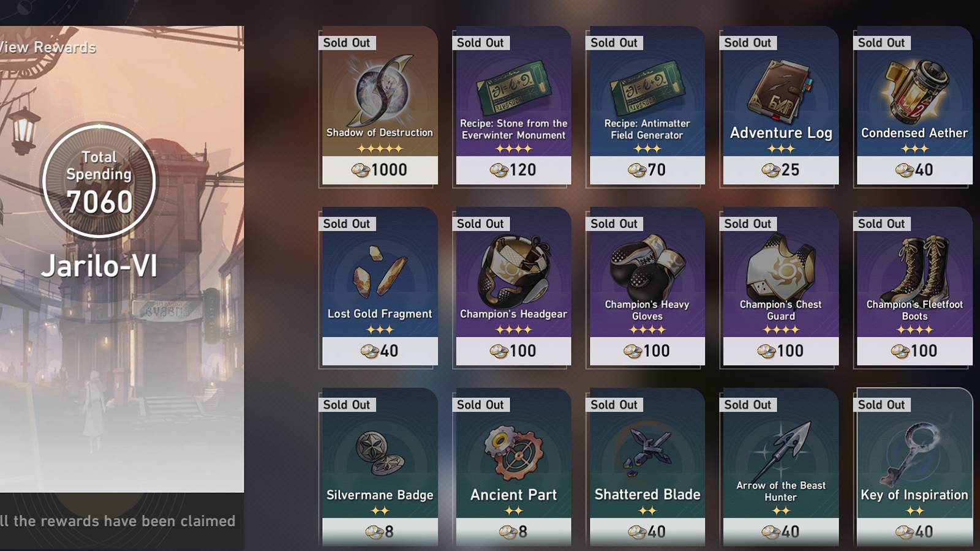Click the Jarilo-VI world title
The width and height of the screenshot is (980, 551).
99,266
